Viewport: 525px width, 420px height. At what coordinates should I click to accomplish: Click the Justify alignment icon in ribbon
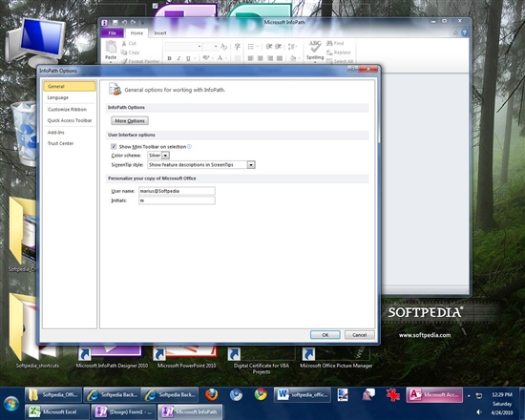[x=280, y=58]
